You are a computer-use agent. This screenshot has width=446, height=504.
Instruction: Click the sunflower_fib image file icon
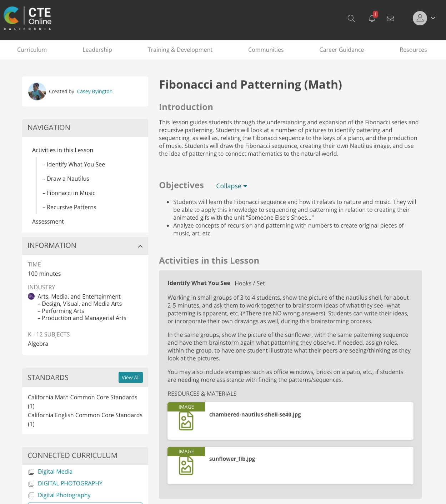(186, 465)
